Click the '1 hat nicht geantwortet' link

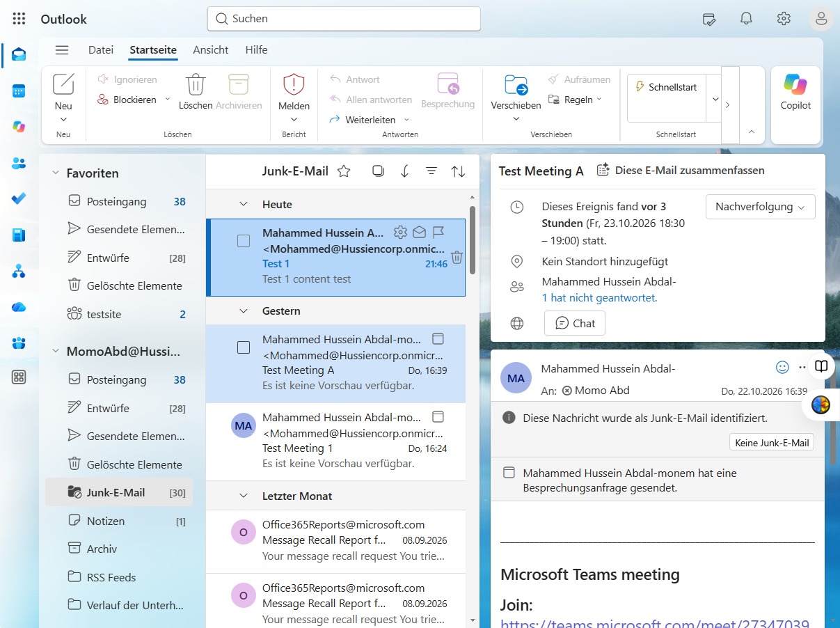[x=599, y=298]
